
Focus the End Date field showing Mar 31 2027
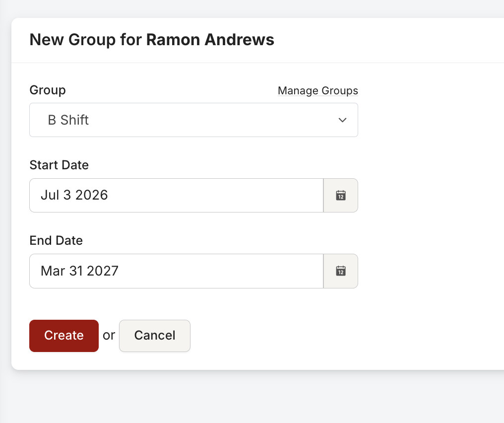(177, 271)
